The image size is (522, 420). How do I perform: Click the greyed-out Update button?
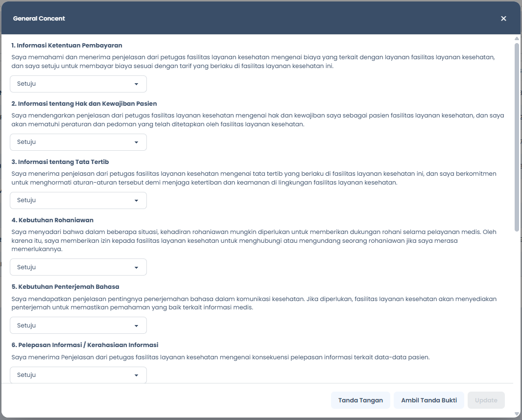(x=486, y=400)
